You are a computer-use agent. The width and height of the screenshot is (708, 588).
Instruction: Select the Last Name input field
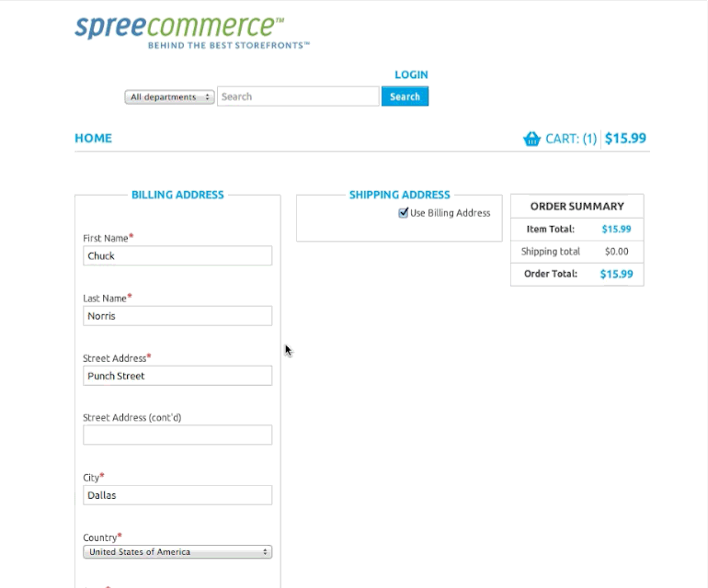tap(177, 316)
